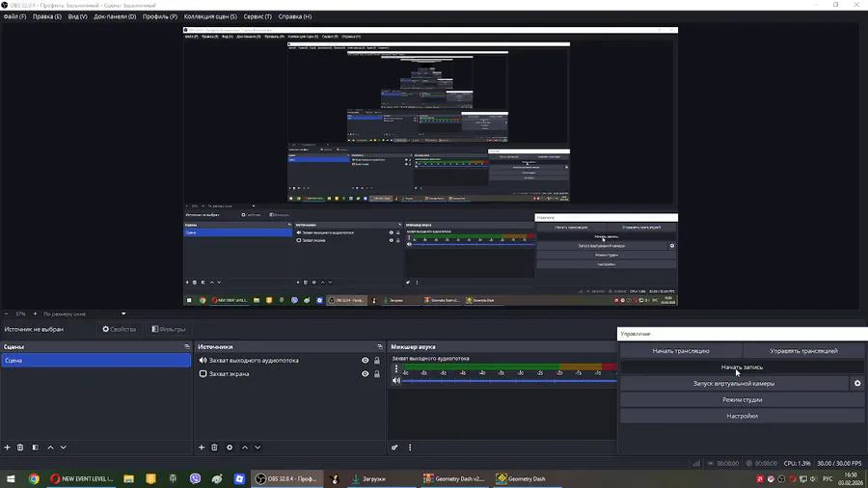The width and height of the screenshot is (868, 488).
Task: Adjust the desktop audio volume slider
Action: 509,381
